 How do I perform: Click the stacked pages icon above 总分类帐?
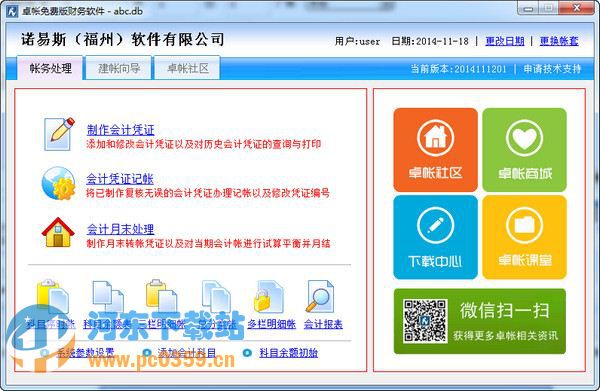[x=216, y=297]
